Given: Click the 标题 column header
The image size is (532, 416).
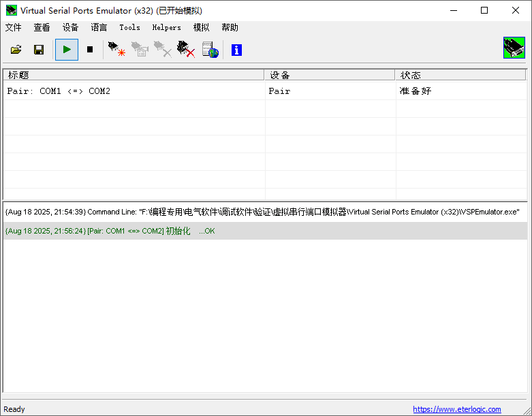Looking at the screenshot, I should [x=134, y=75].
